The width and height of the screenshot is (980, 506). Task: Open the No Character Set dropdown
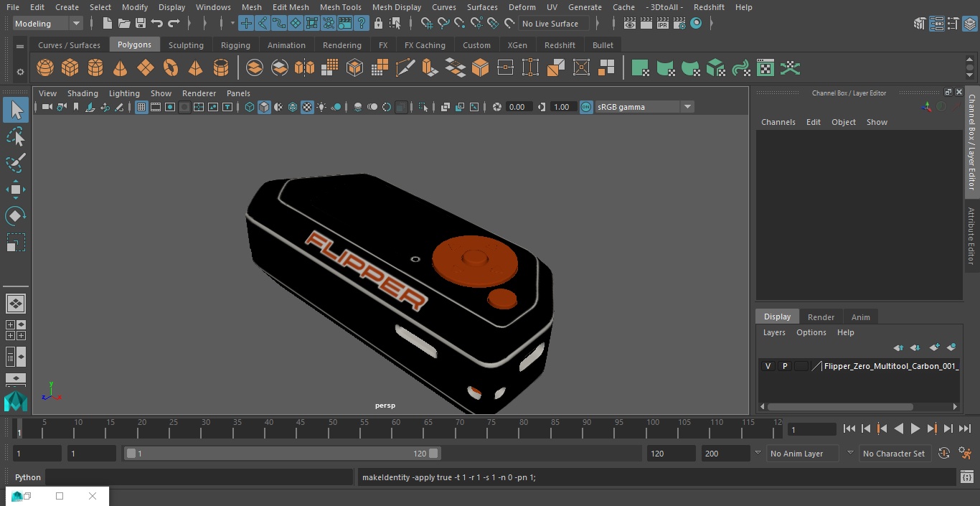pos(894,454)
